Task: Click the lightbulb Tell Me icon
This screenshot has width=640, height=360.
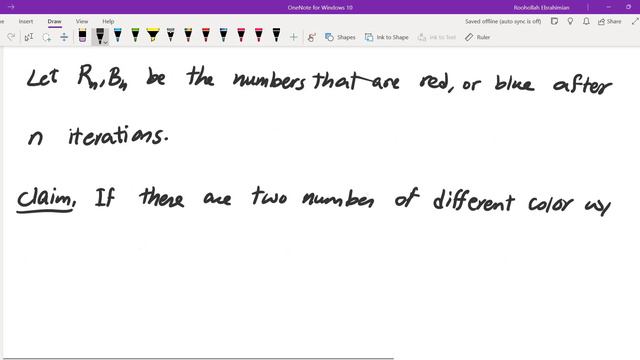Action: pyautogui.click(x=570, y=21)
